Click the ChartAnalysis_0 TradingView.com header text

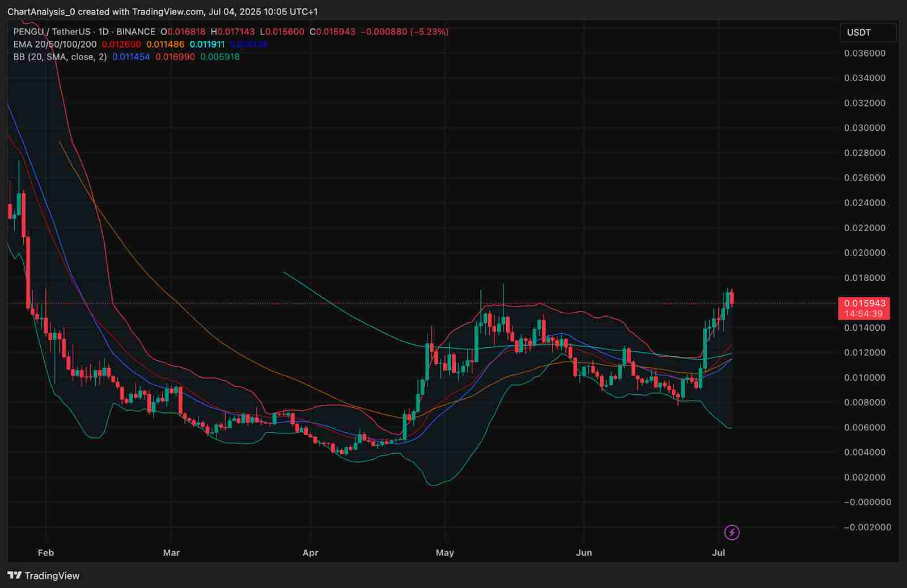click(x=162, y=11)
